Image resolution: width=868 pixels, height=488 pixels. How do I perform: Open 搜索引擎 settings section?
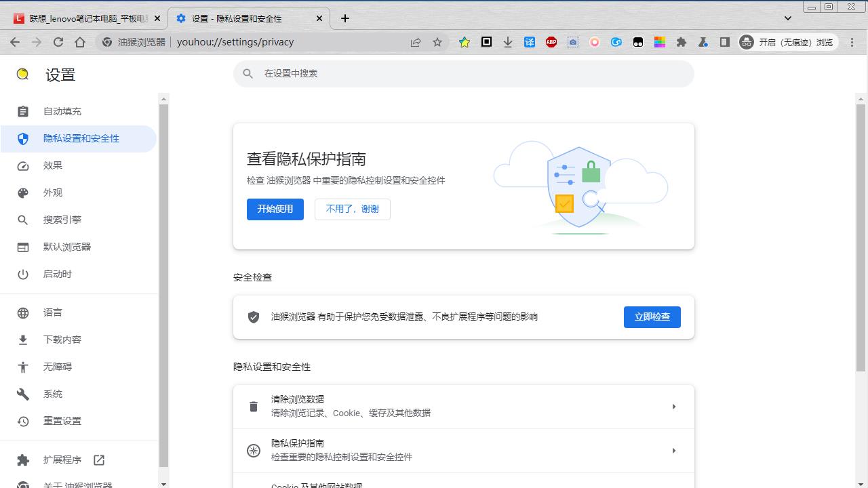62,220
